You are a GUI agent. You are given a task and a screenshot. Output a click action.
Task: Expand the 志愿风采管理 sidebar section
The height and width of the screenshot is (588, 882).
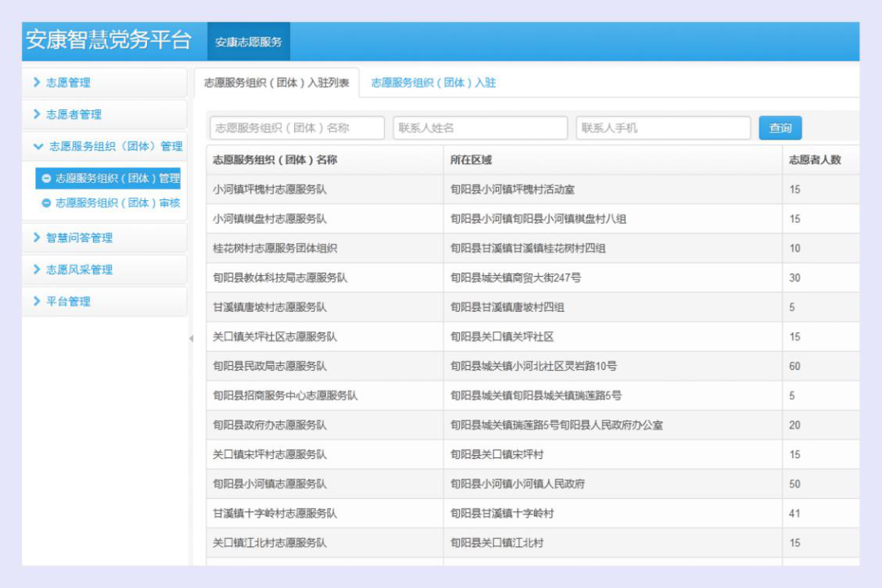[104, 269]
